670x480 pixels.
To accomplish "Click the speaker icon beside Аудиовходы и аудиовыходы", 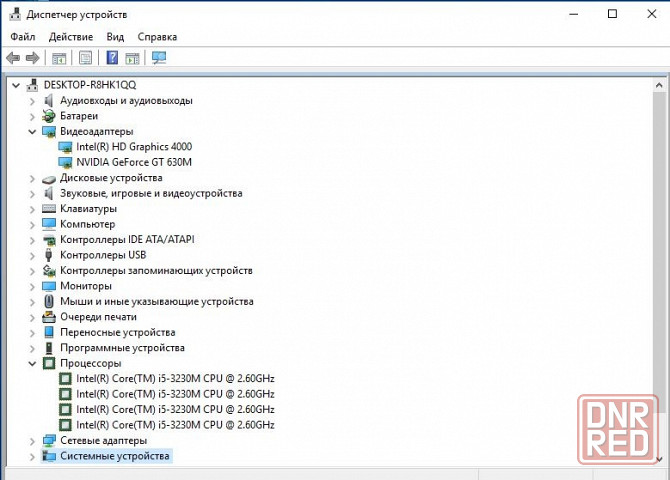I will pos(49,101).
